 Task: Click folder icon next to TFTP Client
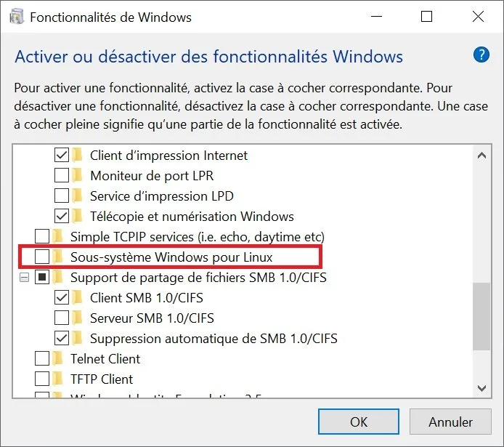point(58,379)
